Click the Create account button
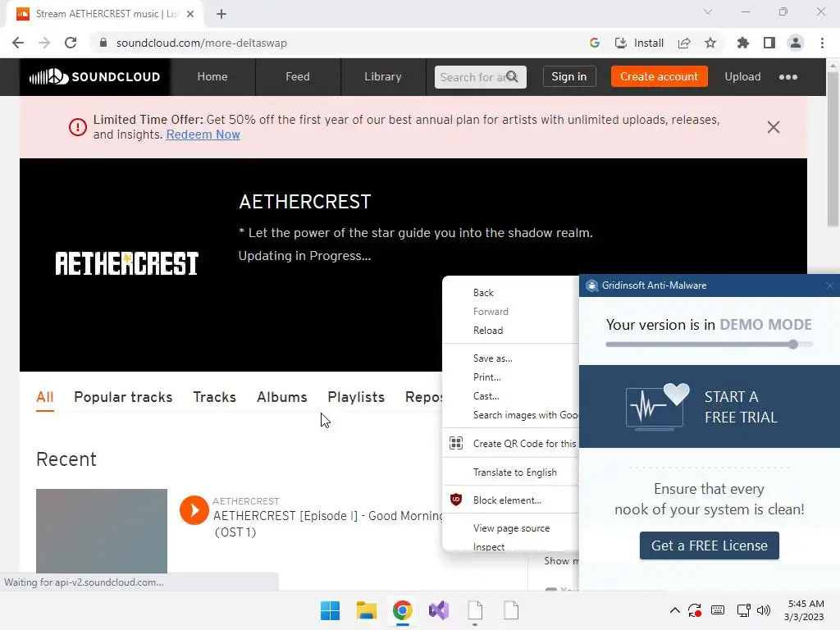This screenshot has width=840, height=630. [x=659, y=76]
